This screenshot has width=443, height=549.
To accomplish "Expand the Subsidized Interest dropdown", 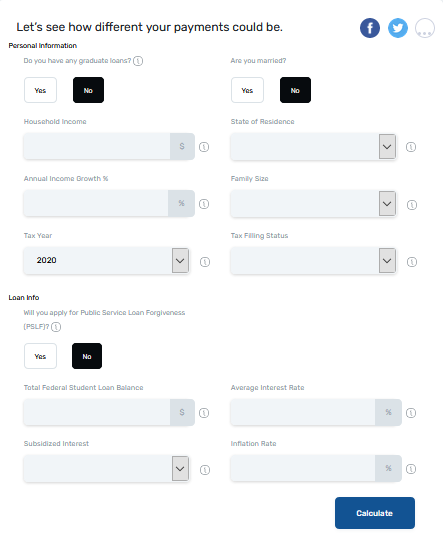I will [x=106, y=468].
